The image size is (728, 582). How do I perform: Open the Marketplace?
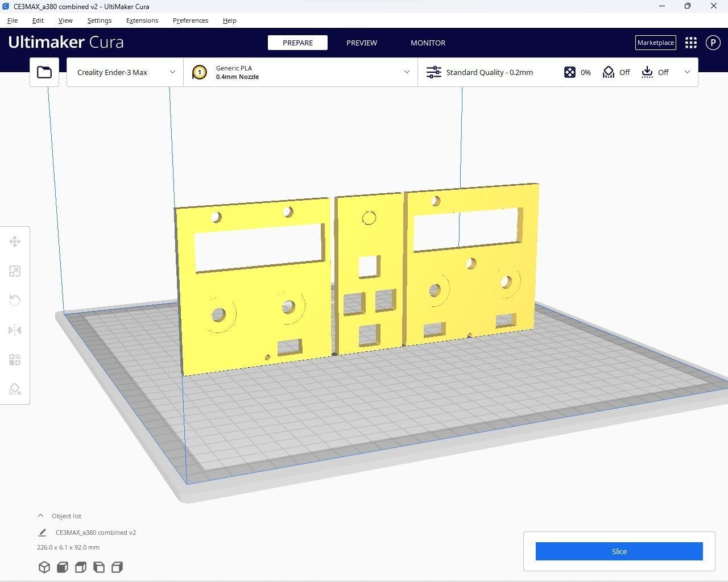pos(655,43)
